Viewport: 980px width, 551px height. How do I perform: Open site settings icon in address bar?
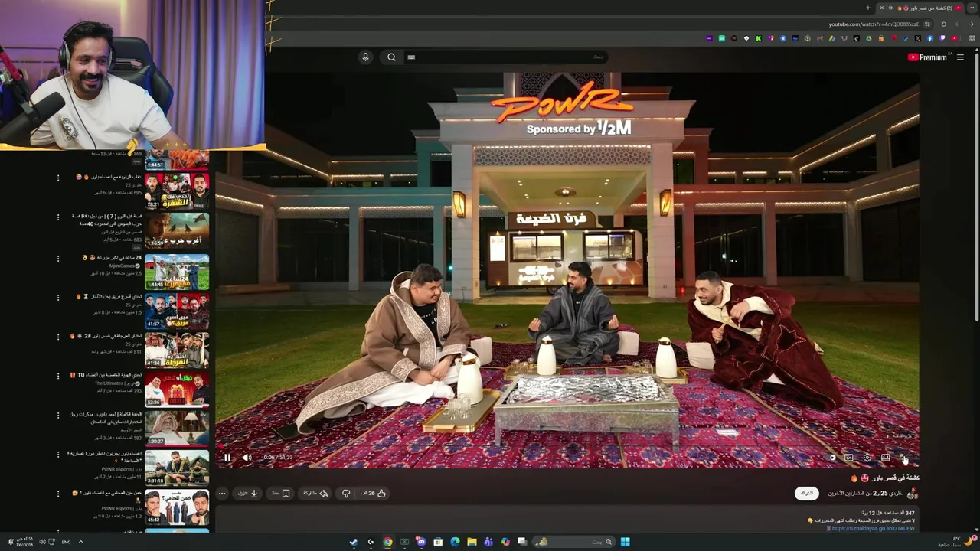click(927, 24)
